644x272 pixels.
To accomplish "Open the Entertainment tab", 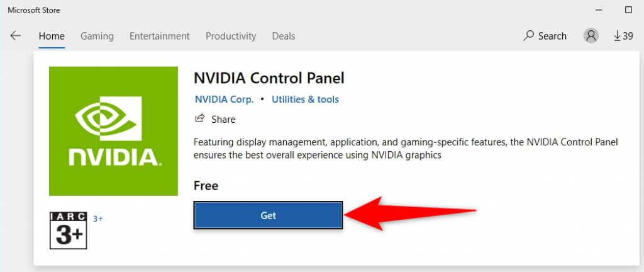I will [159, 36].
